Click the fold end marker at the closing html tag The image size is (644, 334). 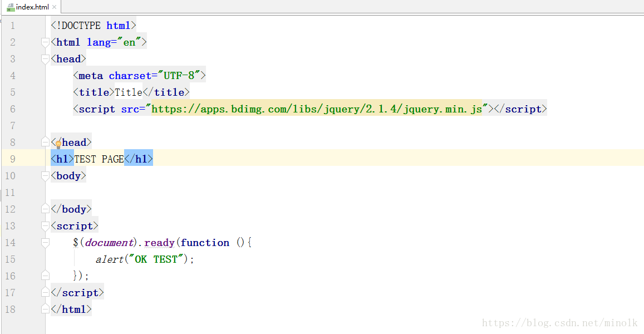tap(46, 310)
